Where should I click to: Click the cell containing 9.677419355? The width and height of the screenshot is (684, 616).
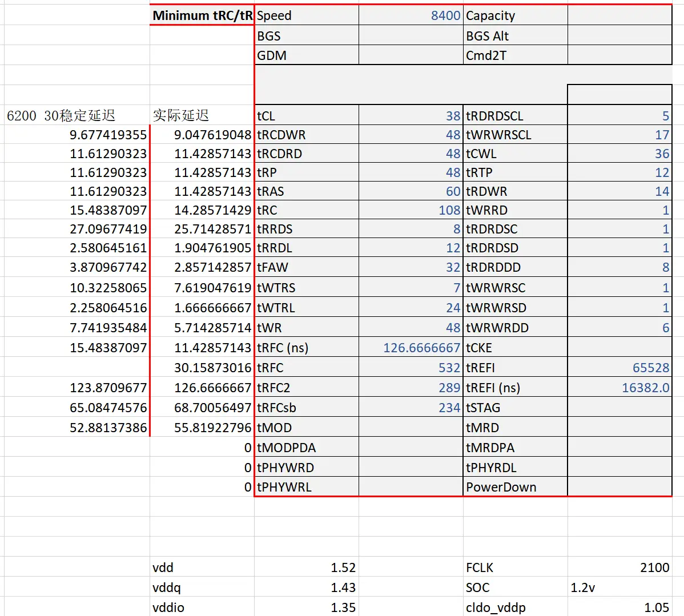click(77, 134)
